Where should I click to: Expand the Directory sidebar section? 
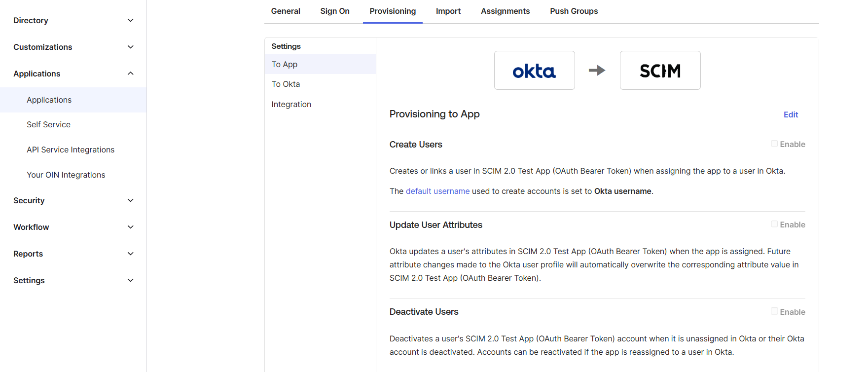point(130,20)
